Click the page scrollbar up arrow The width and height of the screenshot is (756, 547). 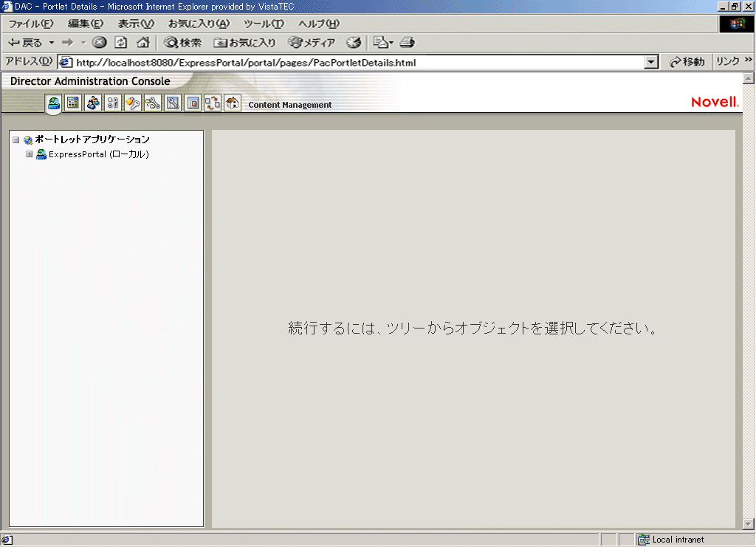(x=749, y=78)
